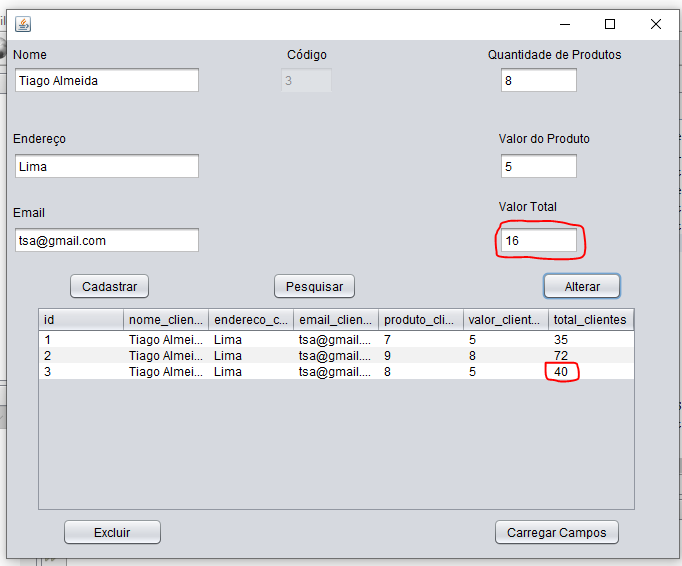Focus the Endereço field containing Lima
This screenshot has height=566, width=682.
[107, 166]
